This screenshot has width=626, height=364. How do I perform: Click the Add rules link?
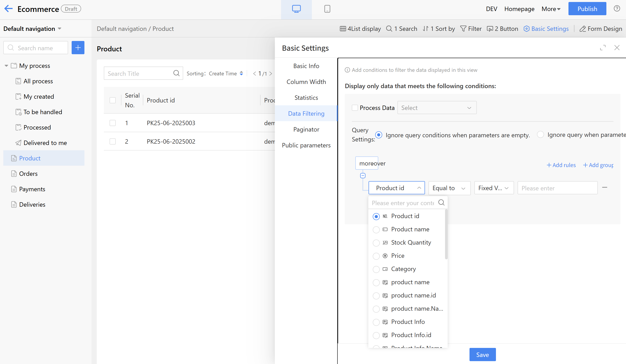[561, 165]
